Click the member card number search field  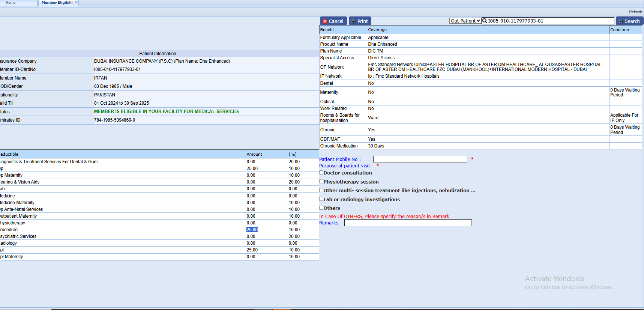point(550,21)
